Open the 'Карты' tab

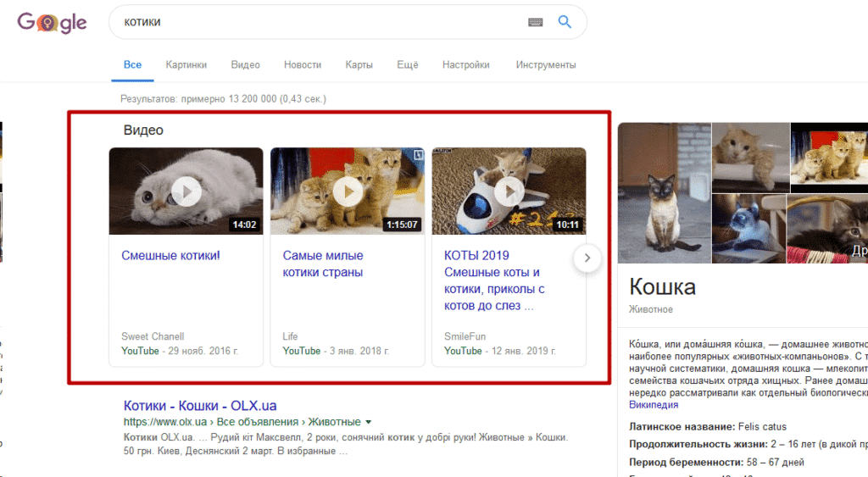[x=359, y=64]
